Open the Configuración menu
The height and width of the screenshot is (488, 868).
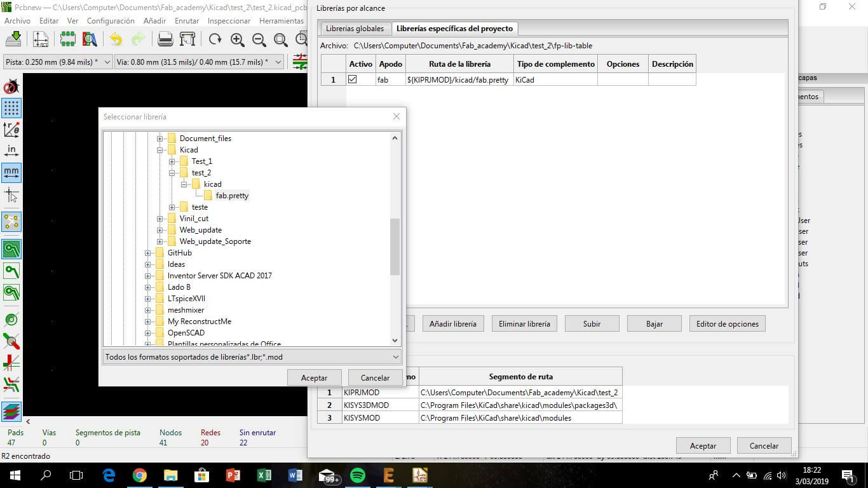(x=111, y=21)
